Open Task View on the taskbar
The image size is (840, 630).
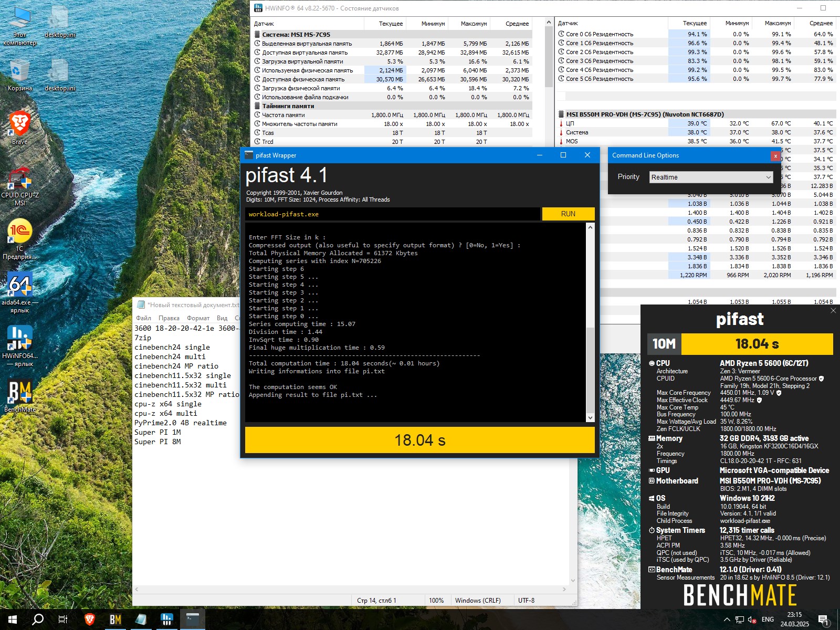point(63,619)
